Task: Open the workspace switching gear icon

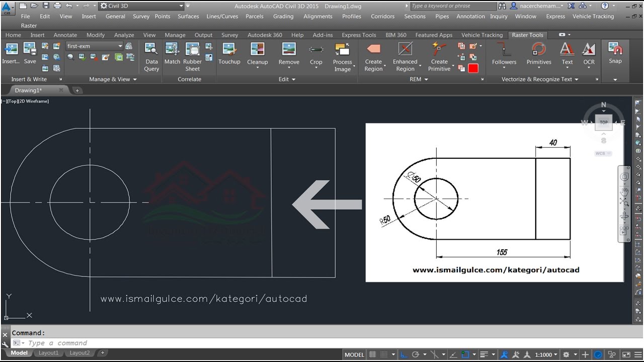Action: [x=566, y=354]
